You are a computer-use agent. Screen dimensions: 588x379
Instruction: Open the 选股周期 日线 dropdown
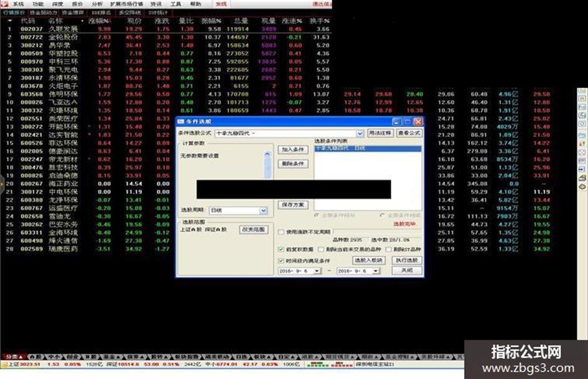point(264,210)
